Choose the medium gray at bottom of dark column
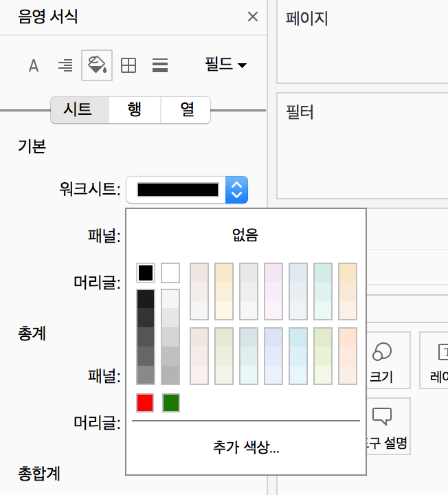Screen dimensions: 448x495 coord(146,375)
